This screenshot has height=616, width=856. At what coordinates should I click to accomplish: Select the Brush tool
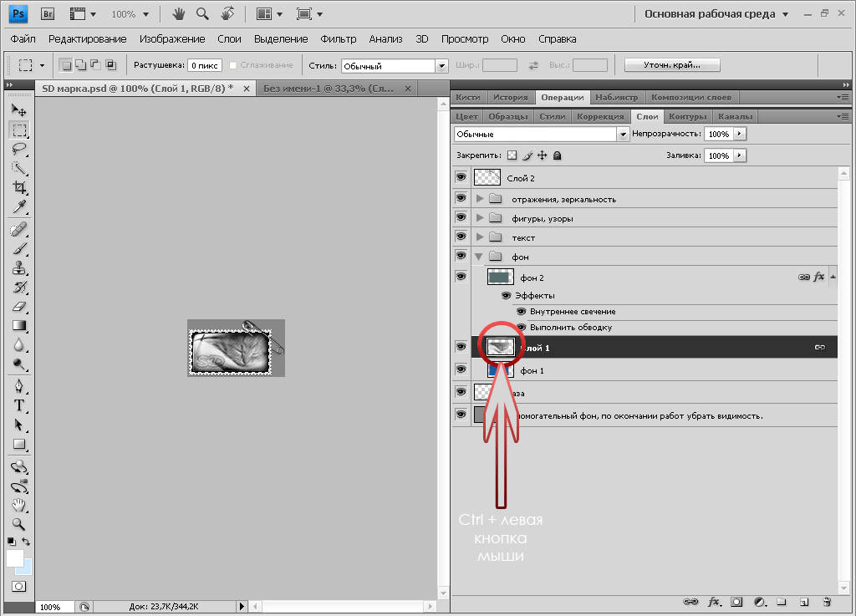pos(19,249)
